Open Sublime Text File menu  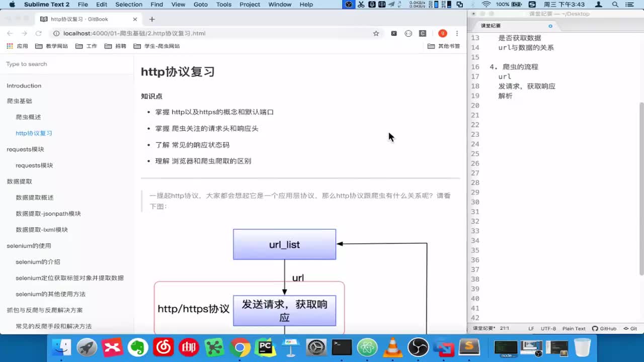pos(83,5)
